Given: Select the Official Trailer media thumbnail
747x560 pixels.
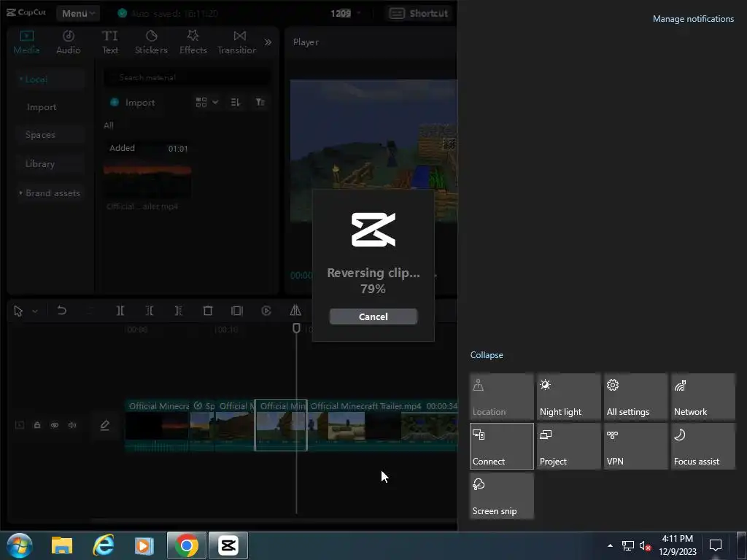Looking at the screenshot, I should [147, 171].
